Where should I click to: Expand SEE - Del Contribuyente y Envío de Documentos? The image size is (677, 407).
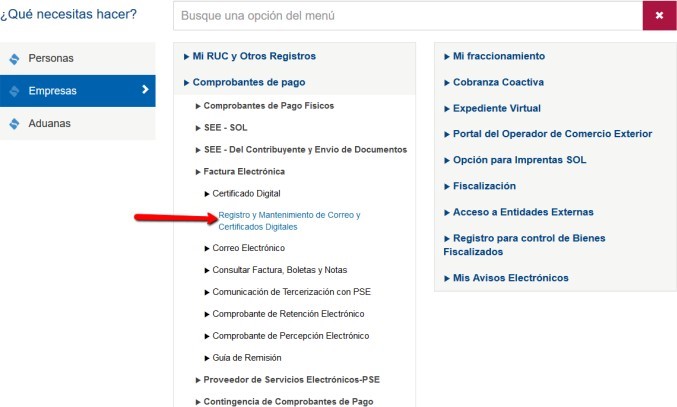click(301, 150)
